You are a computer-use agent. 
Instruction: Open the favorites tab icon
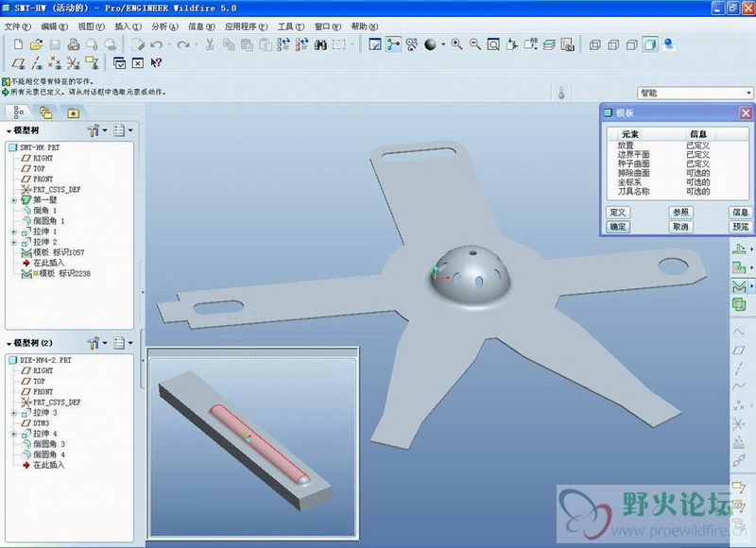pyautogui.click(x=74, y=112)
